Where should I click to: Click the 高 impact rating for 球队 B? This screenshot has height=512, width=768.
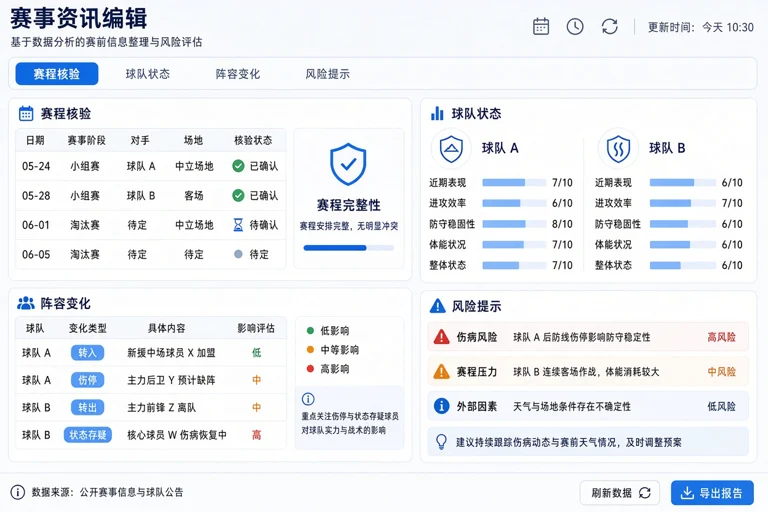(257, 435)
